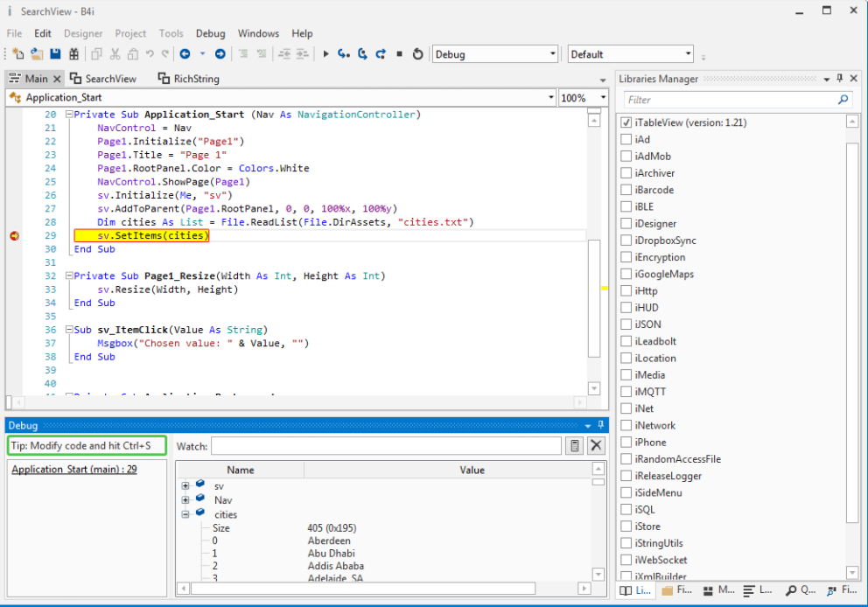
Task: Enable the iEncryption library
Action: point(626,257)
